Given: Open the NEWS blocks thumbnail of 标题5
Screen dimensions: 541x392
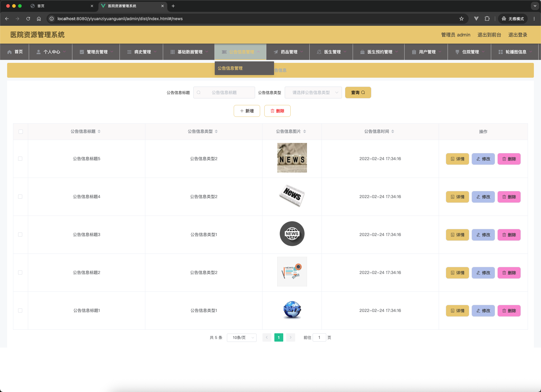Looking at the screenshot, I should pyautogui.click(x=292, y=158).
